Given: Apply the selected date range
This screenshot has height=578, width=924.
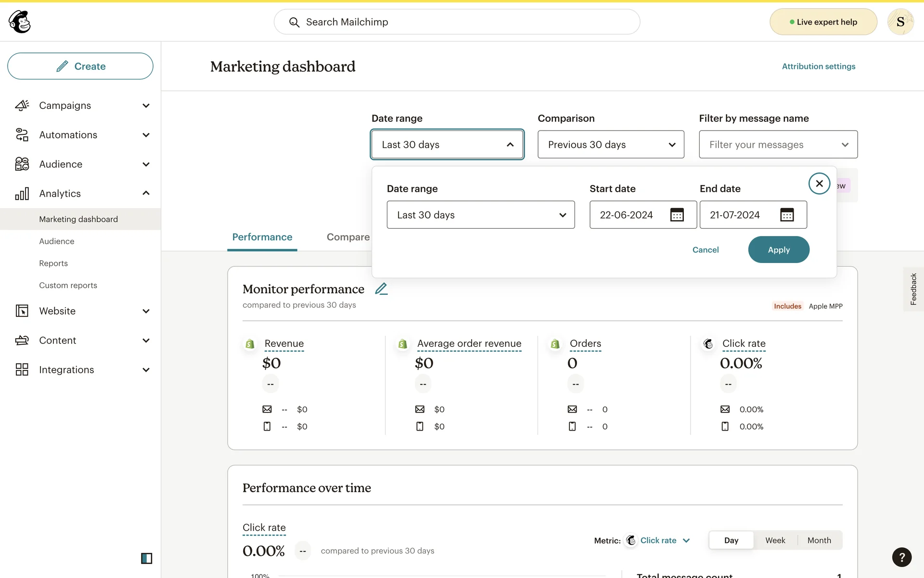Looking at the screenshot, I should click(x=778, y=250).
